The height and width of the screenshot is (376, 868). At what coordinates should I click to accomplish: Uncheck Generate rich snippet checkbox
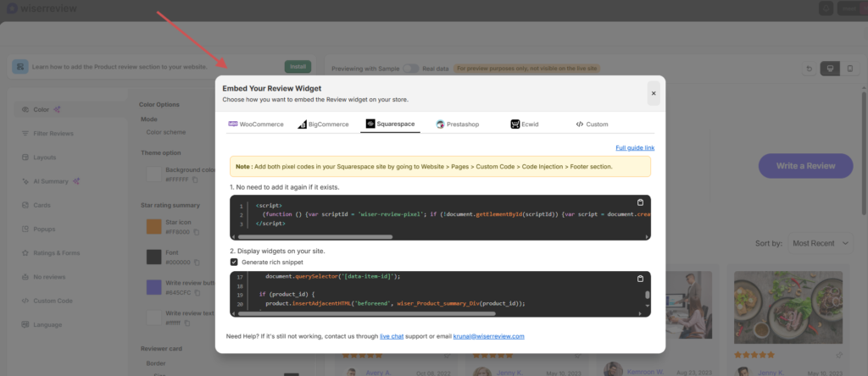pyautogui.click(x=234, y=263)
